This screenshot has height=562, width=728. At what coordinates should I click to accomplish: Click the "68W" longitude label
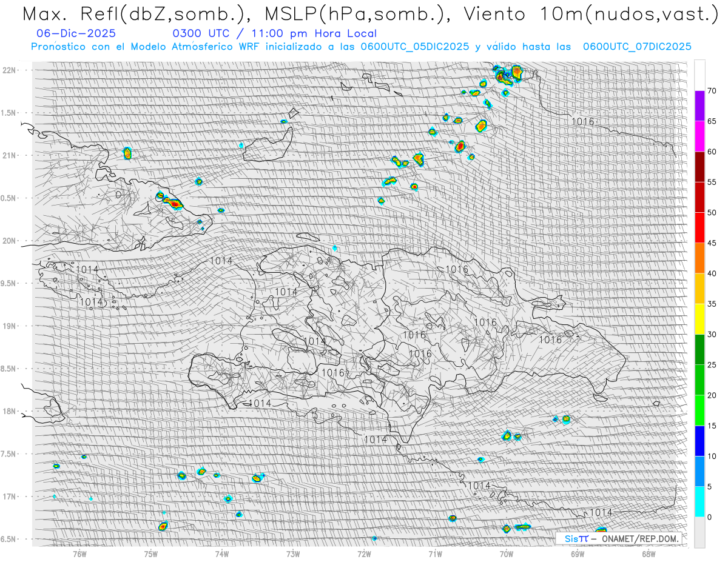coord(648,553)
